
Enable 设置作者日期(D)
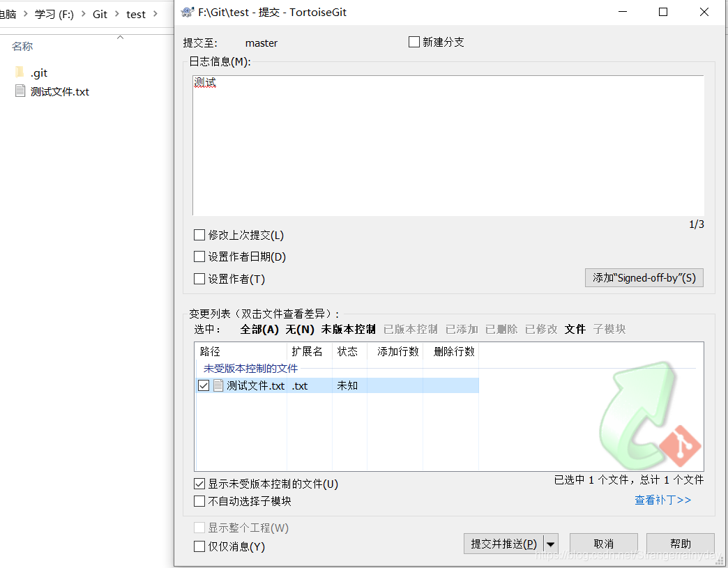pyautogui.click(x=199, y=256)
